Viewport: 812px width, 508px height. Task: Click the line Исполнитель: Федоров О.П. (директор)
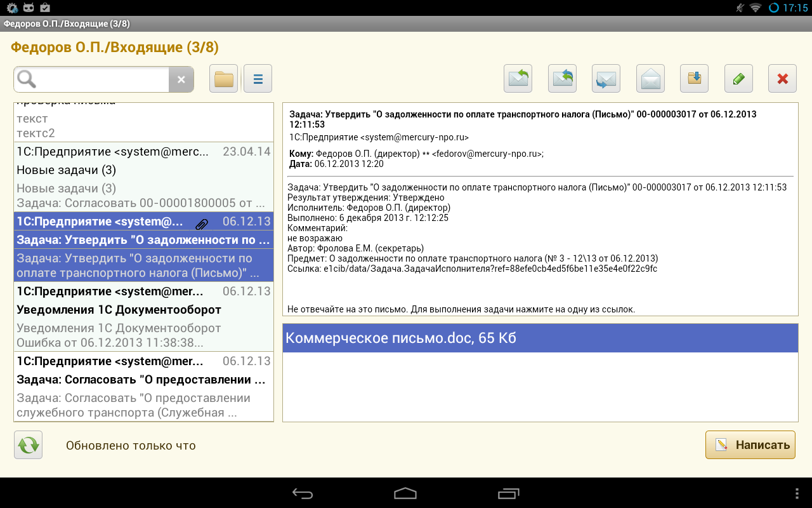coord(369,208)
